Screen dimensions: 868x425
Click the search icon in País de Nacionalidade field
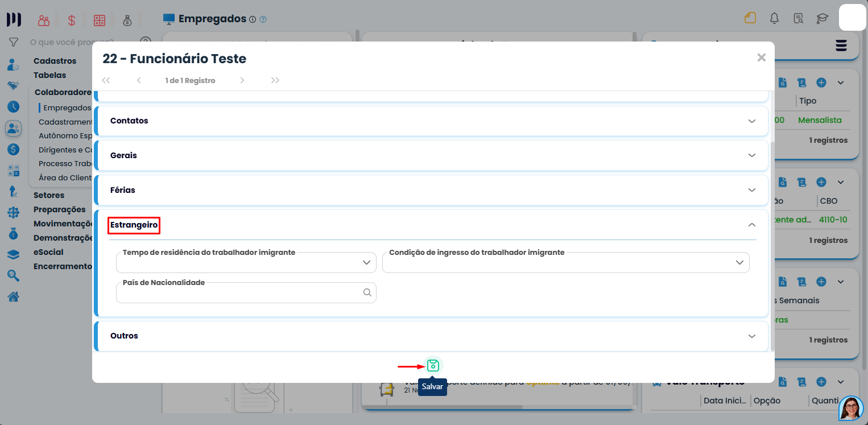367,292
